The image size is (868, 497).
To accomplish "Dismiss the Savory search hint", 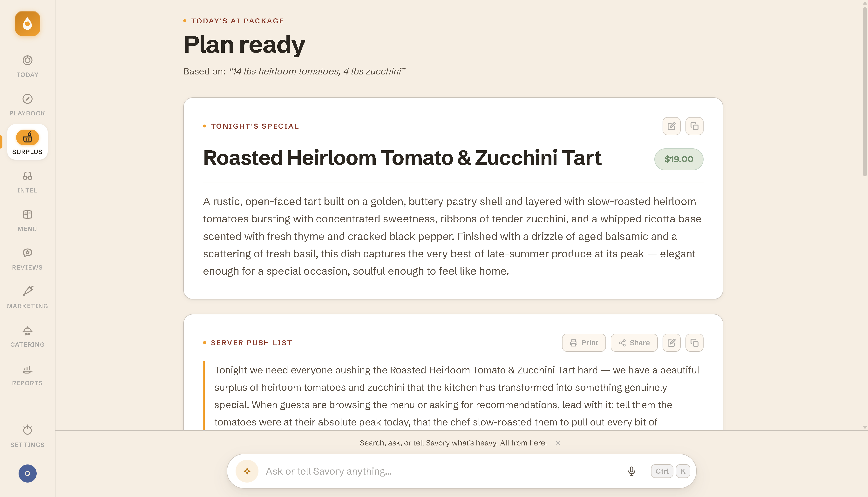I will tap(558, 443).
